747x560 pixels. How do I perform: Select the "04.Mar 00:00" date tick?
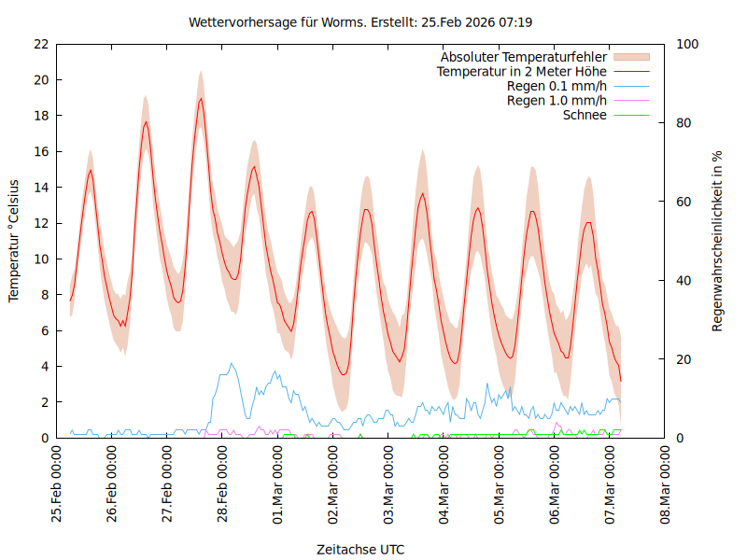(444, 485)
